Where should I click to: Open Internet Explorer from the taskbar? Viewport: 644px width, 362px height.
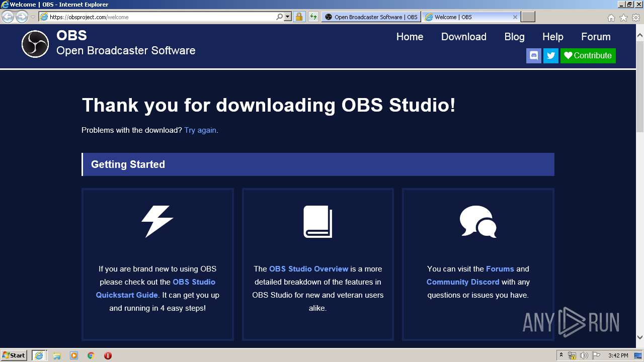[x=39, y=355]
